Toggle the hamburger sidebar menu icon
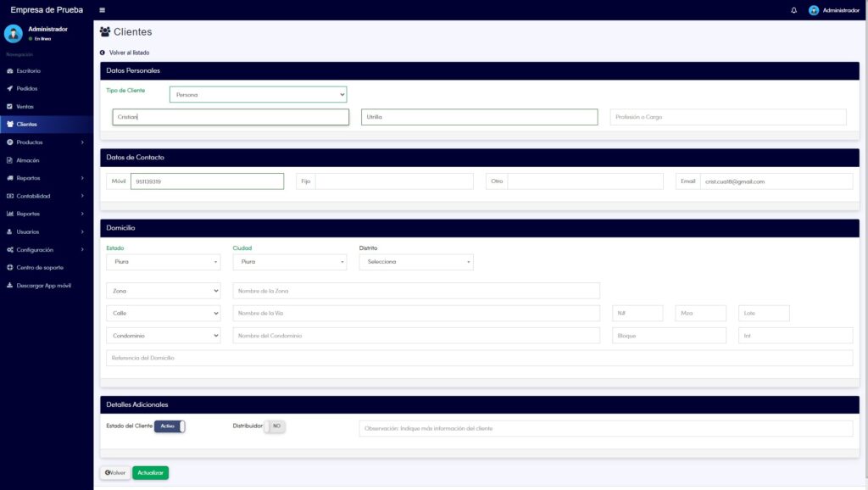This screenshot has width=868, height=490. (102, 10)
